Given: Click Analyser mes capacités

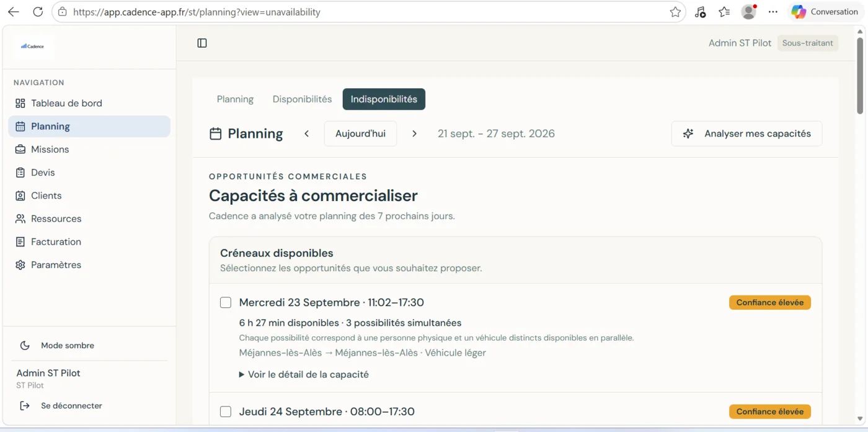Looking at the screenshot, I should (746, 133).
